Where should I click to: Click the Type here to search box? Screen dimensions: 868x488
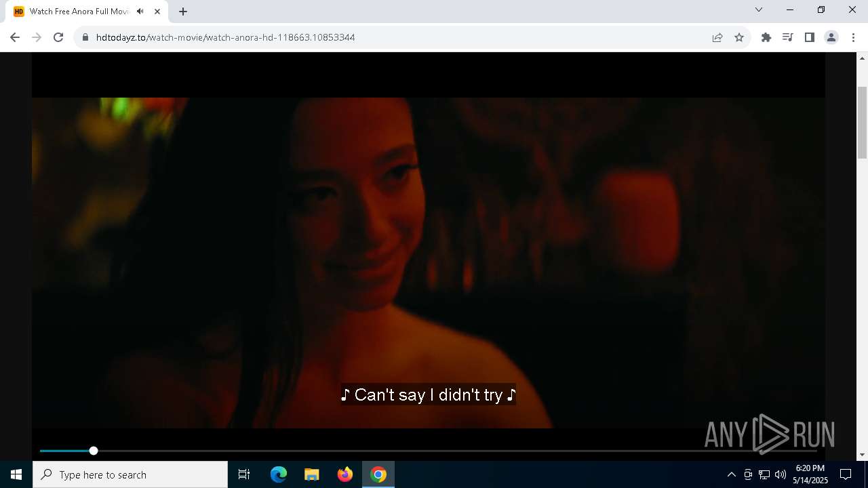tap(130, 474)
